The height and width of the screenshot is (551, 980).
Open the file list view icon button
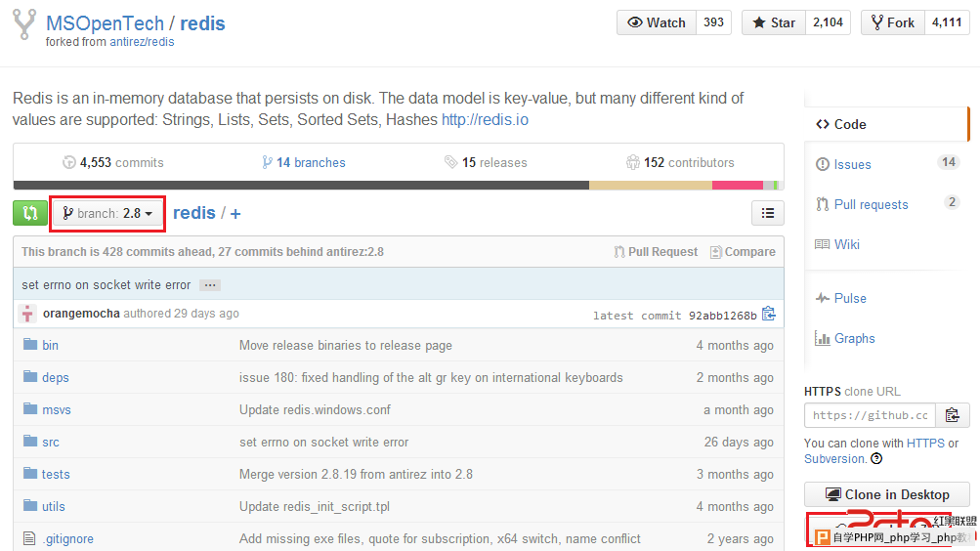[768, 213]
